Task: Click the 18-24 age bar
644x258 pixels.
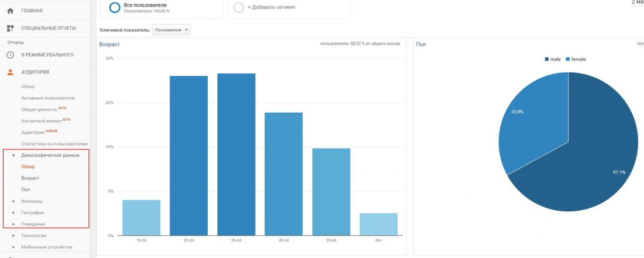Action: point(141,218)
